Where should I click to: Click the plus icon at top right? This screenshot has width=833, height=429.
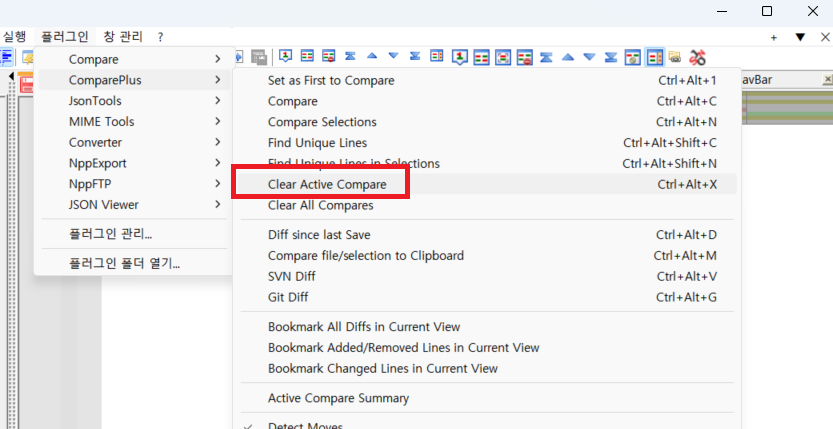click(x=773, y=37)
